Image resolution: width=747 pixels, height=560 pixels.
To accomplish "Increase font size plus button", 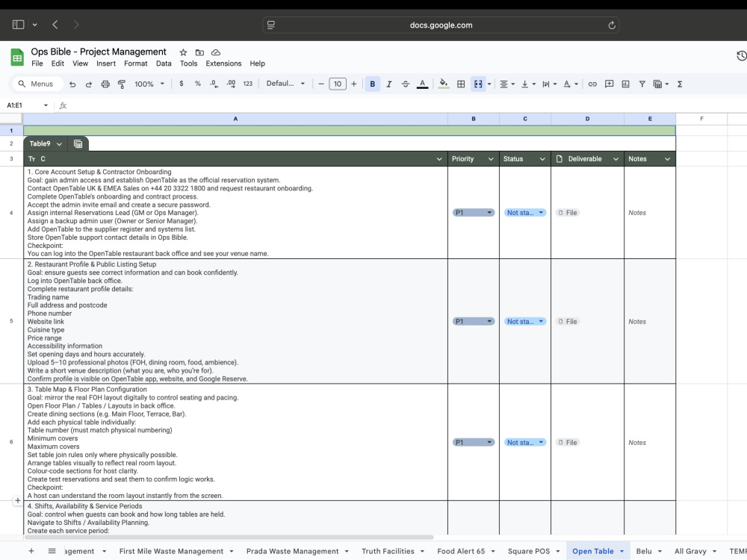I will pyautogui.click(x=353, y=84).
